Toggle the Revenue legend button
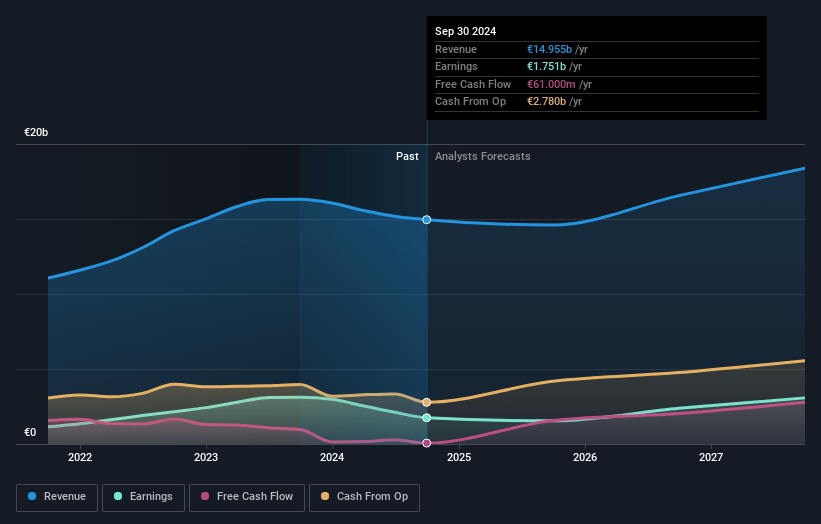 click(x=57, y=497)
